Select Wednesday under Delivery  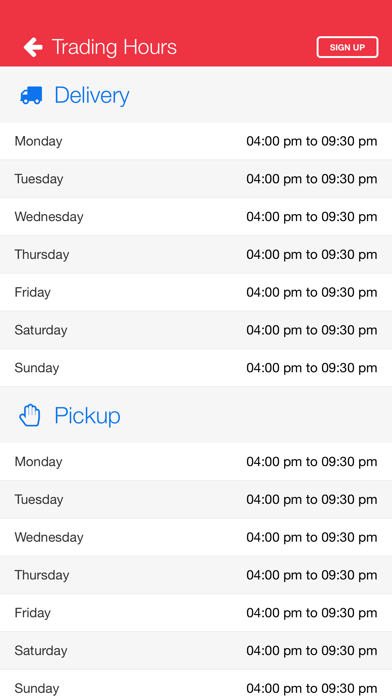pos(49,217)
